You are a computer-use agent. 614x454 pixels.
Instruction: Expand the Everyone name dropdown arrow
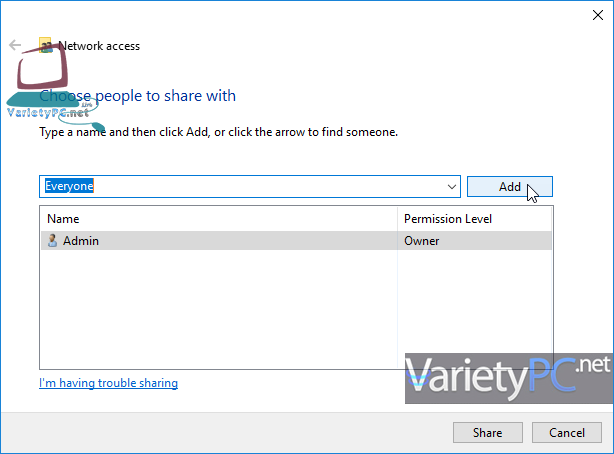point(451,187)
